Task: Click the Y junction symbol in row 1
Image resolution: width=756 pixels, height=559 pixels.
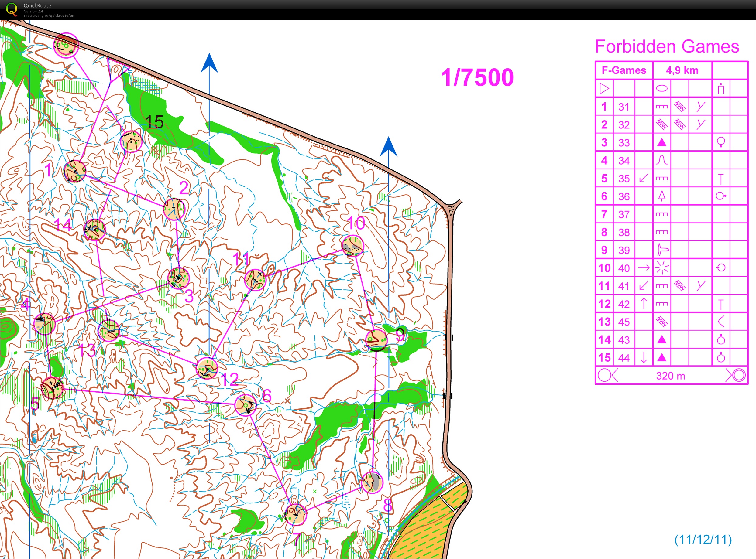Action: (700, 107)
